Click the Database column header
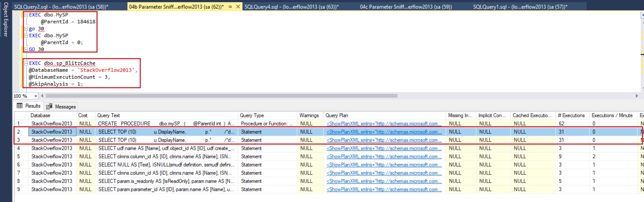The width and height of the screenshot is (644, 202). 52,116
